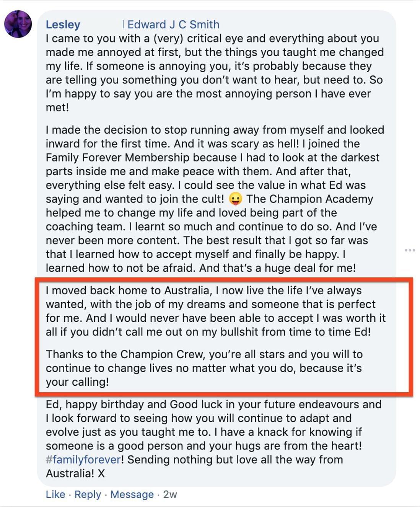
Task: Follow the #familyforever hashtag
Action: tap(83, 460)
